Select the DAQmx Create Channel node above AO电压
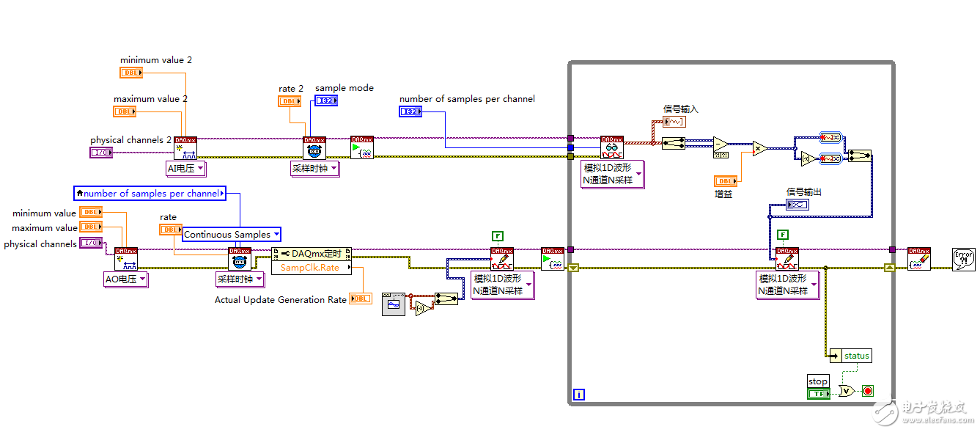Viewport: 980px width, 432px height. tap(125, 259)
